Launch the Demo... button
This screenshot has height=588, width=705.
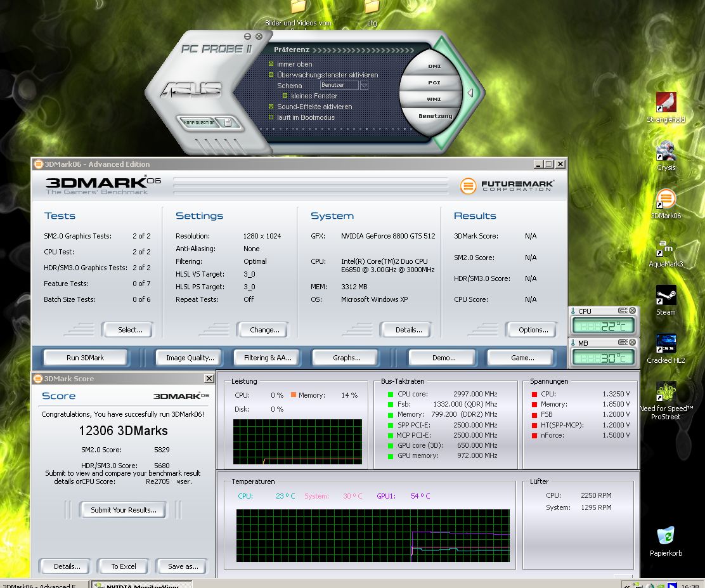point(443,358)
